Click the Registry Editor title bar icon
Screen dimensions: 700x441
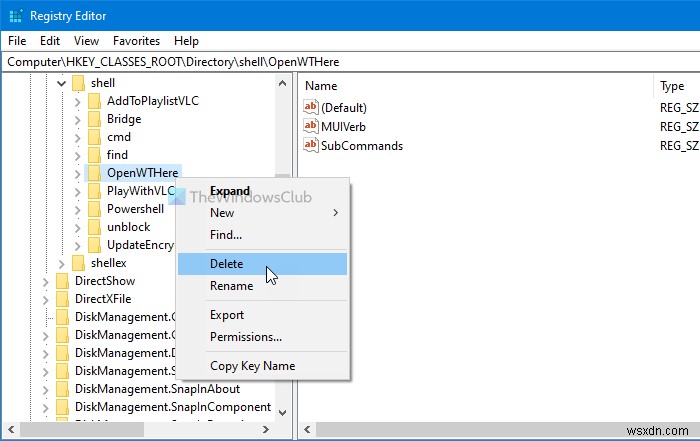pos(16,16)
